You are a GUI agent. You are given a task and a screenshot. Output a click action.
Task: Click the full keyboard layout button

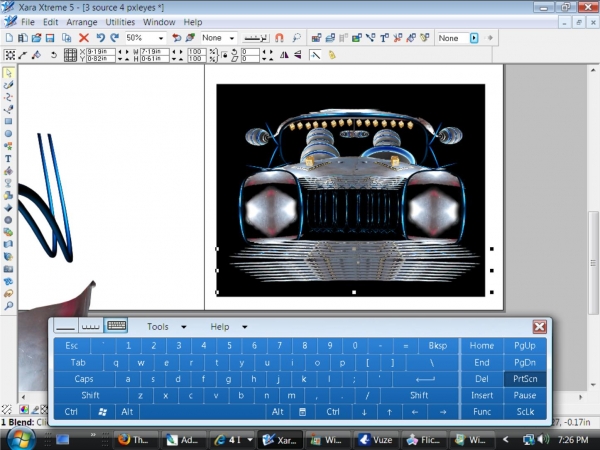point(116,326)
